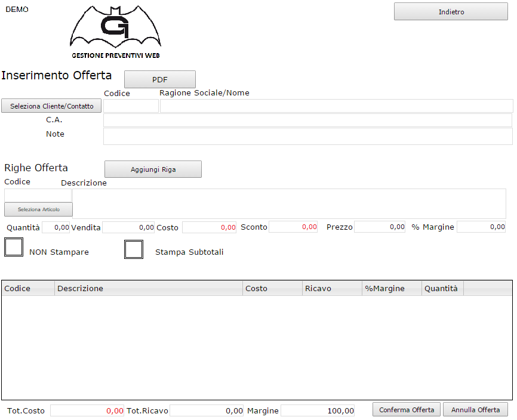Tick the NON Stampare checkbox

point(14,247)
